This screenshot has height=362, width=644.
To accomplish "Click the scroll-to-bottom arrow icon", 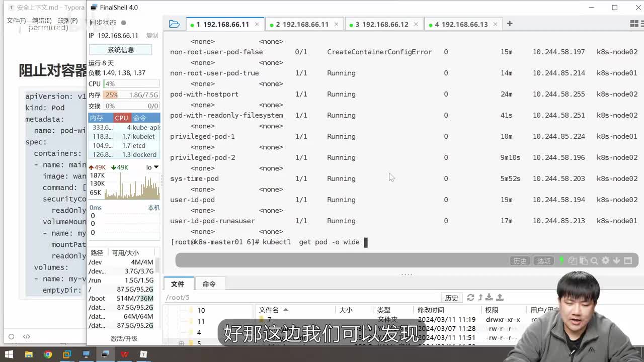I will pyautogui.click(x=616, y=260).
